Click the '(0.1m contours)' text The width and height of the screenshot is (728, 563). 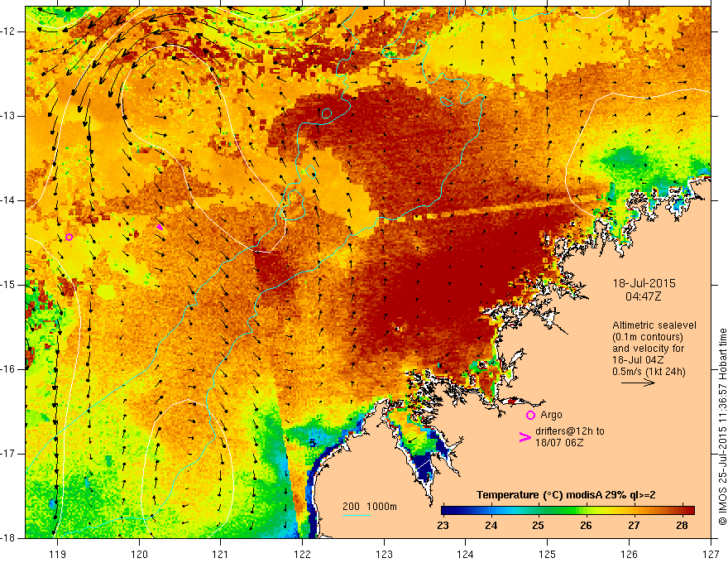648,337
